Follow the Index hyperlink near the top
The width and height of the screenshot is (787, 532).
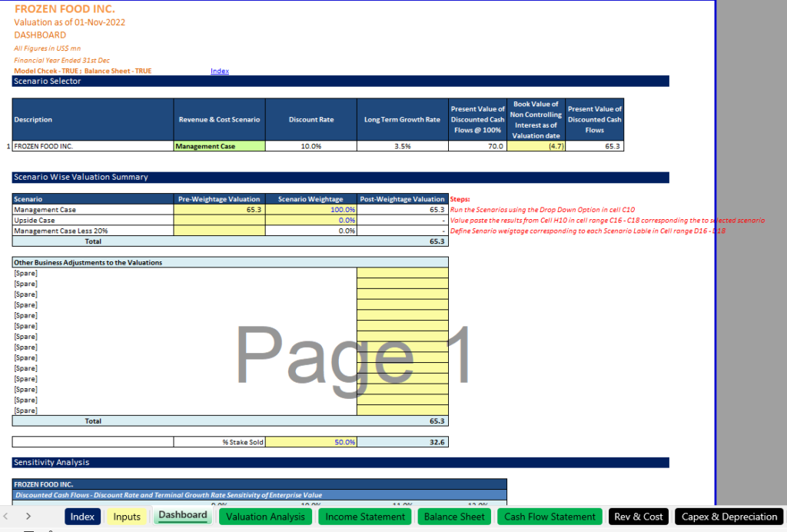tap(220, 71)
